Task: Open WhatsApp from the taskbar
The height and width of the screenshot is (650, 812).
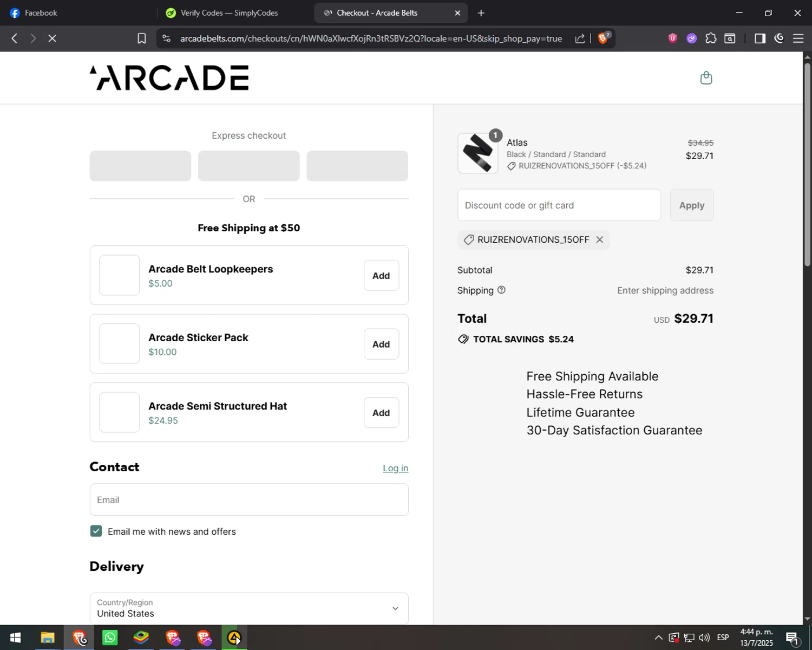Action: click(110, 638)
